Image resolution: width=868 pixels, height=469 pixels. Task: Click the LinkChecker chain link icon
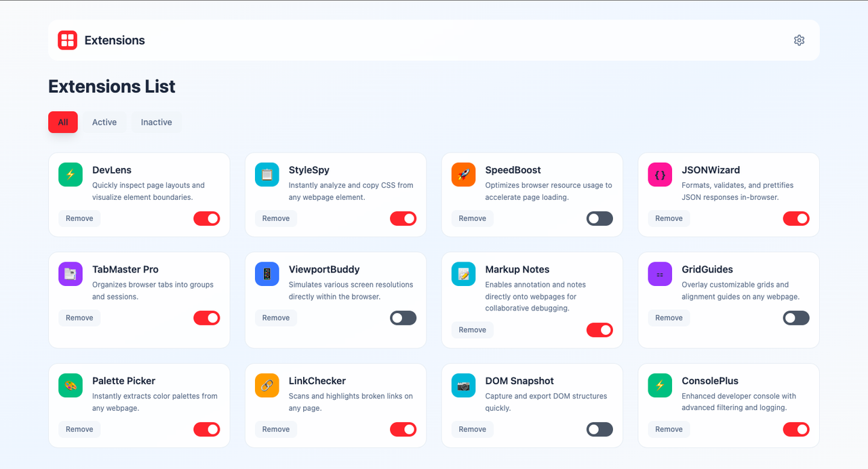267,386
